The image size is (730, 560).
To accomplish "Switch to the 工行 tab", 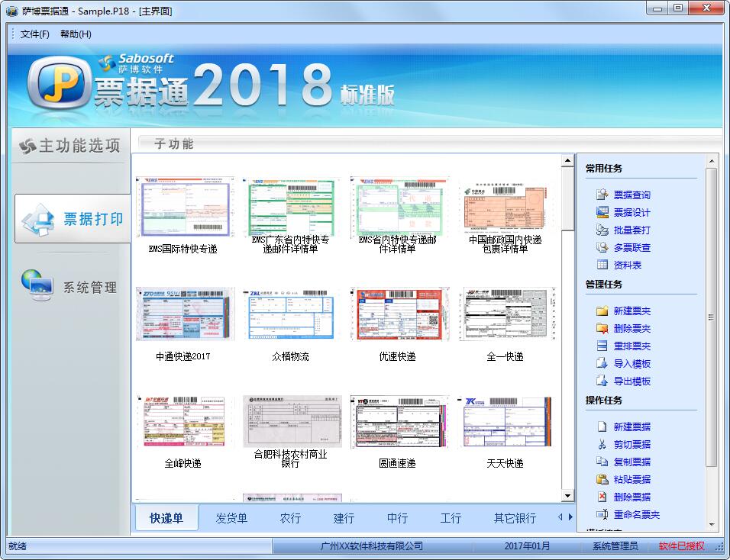I will coord(451,518).
